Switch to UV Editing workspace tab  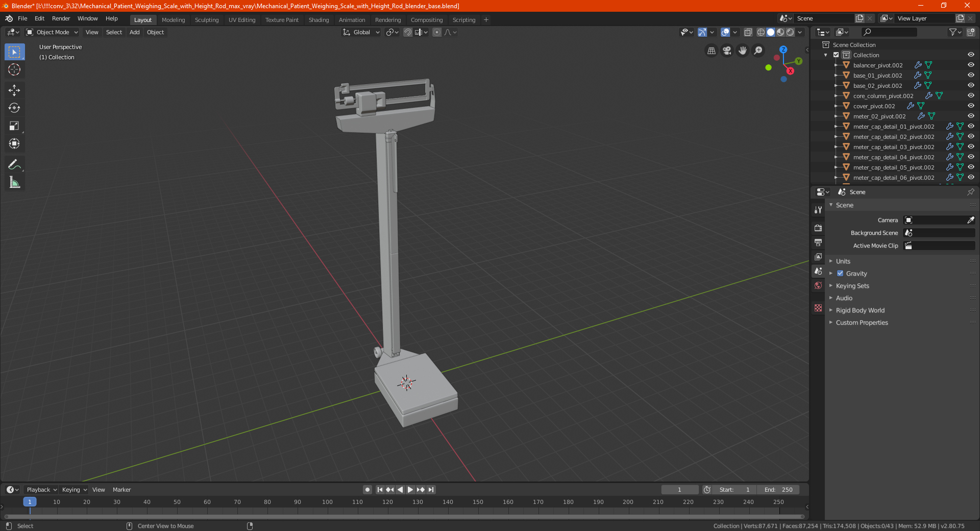click(x=242, y=20)
